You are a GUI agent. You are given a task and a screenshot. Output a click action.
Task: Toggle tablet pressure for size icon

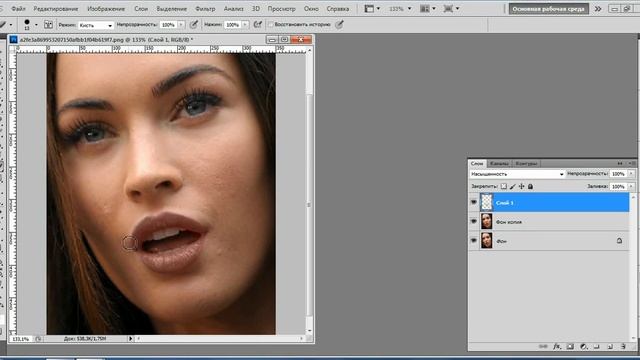click(339, 25)
